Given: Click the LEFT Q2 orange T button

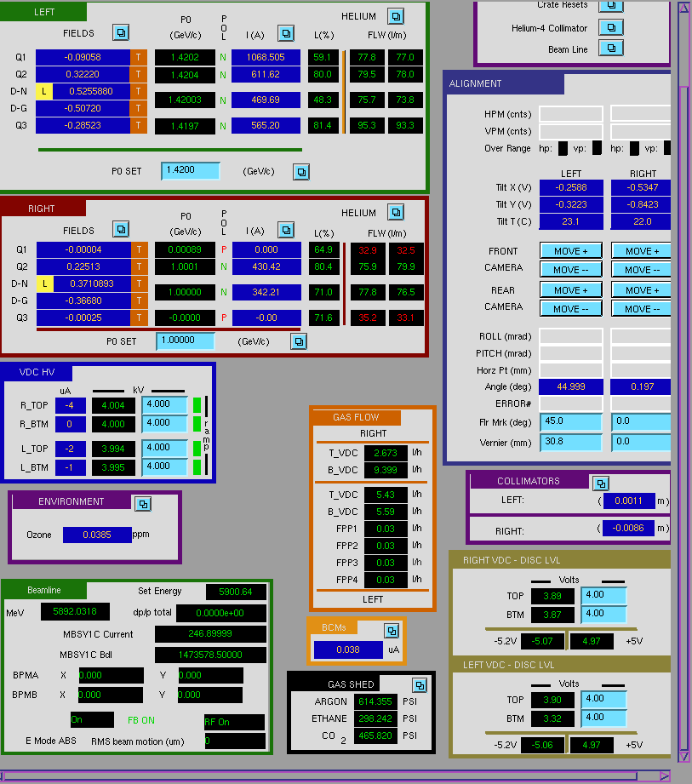Looking at the screenshot, I should (x=139, y=74).
